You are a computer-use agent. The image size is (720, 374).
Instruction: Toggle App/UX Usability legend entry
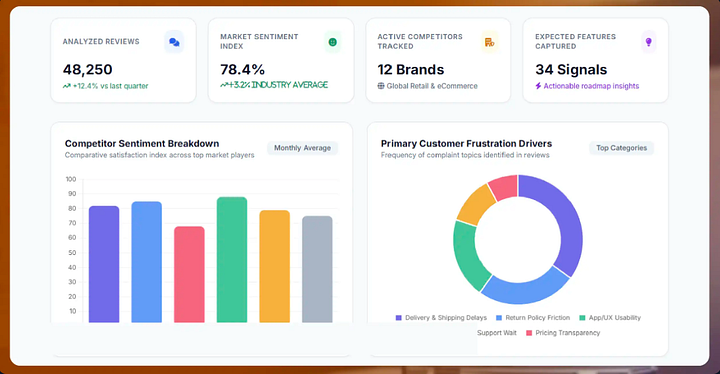(x=610, y=317)
